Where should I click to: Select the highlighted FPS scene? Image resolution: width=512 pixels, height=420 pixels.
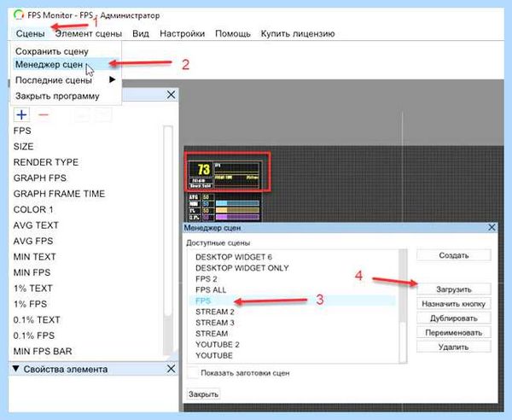pyautogui.click(x=292, y=300)
